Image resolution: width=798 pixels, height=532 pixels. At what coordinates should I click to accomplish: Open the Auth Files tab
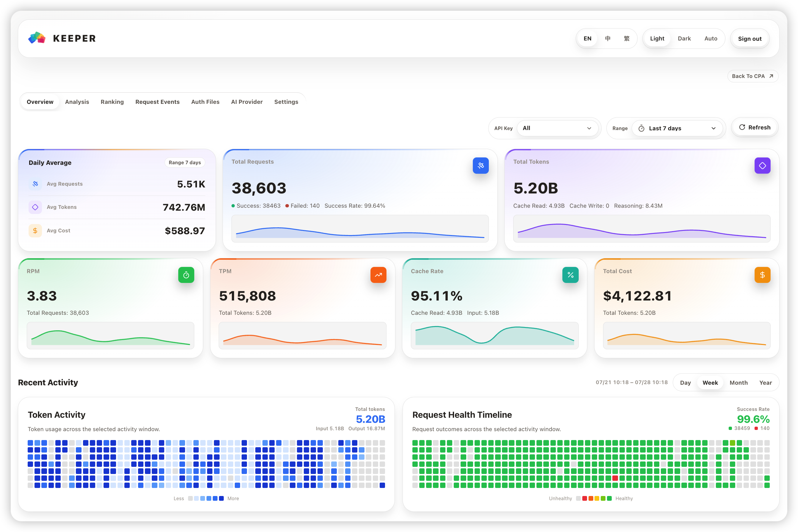click(x=205, y=102)
